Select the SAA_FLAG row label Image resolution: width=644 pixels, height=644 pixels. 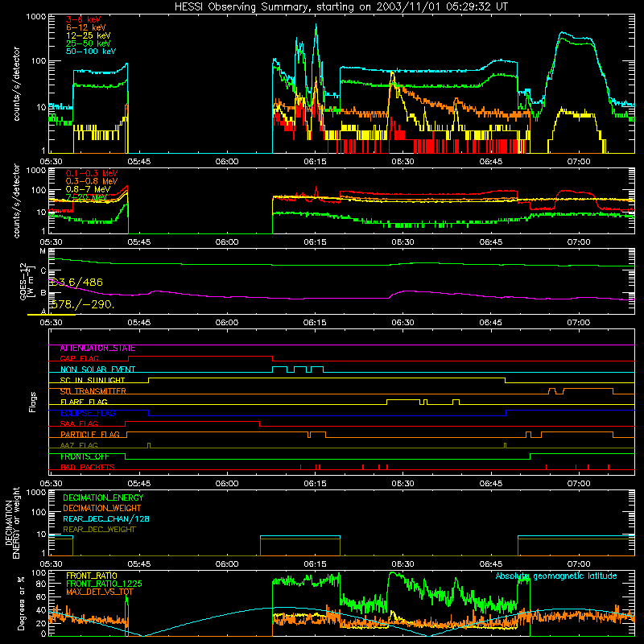click(79, 424)
